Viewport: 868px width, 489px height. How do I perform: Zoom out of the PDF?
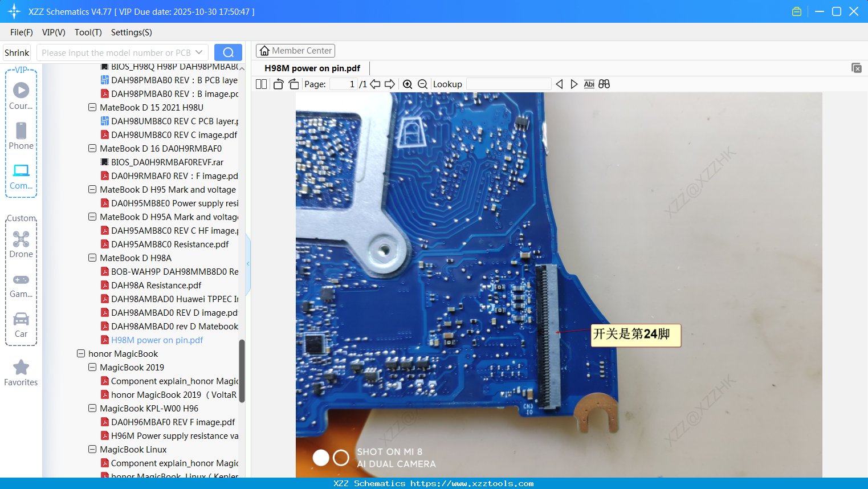(422, 84)
